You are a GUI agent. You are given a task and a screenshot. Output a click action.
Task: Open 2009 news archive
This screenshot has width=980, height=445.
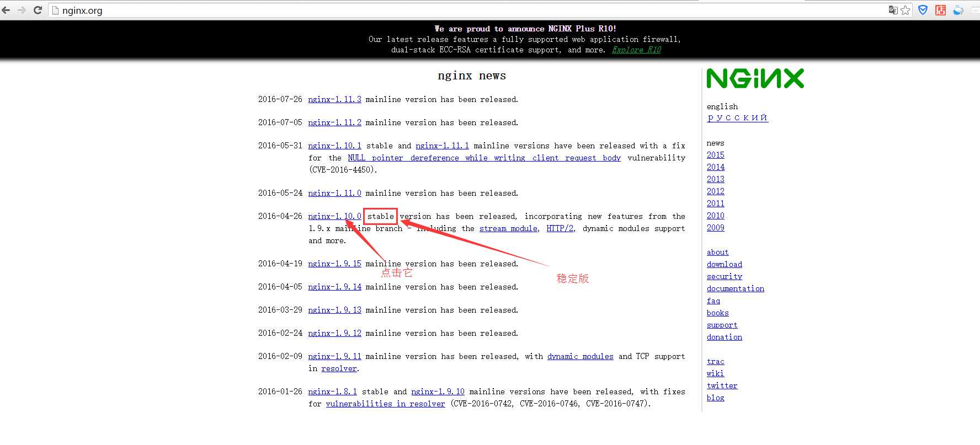click(x=715, y=228)
